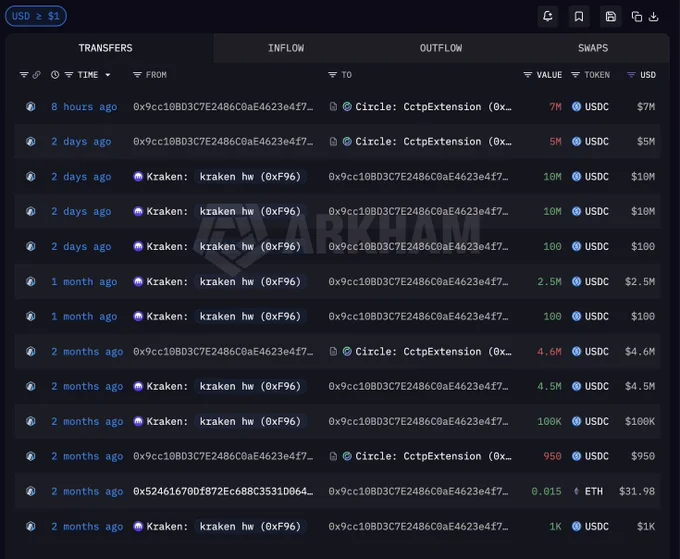
Task: Open the TO column filter
Action: (x=332, y=75)
